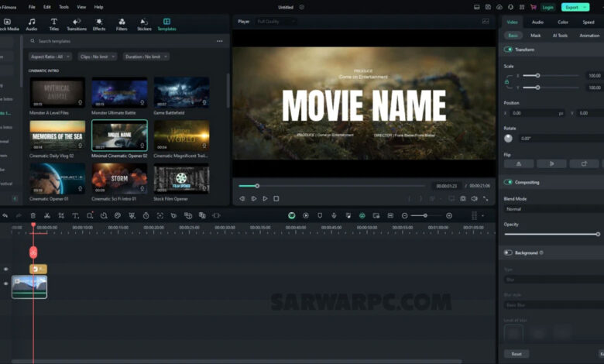This screenshot has width=604, height=364.
Task: Switch to the Speed properties tab
Action: point(589,22)
